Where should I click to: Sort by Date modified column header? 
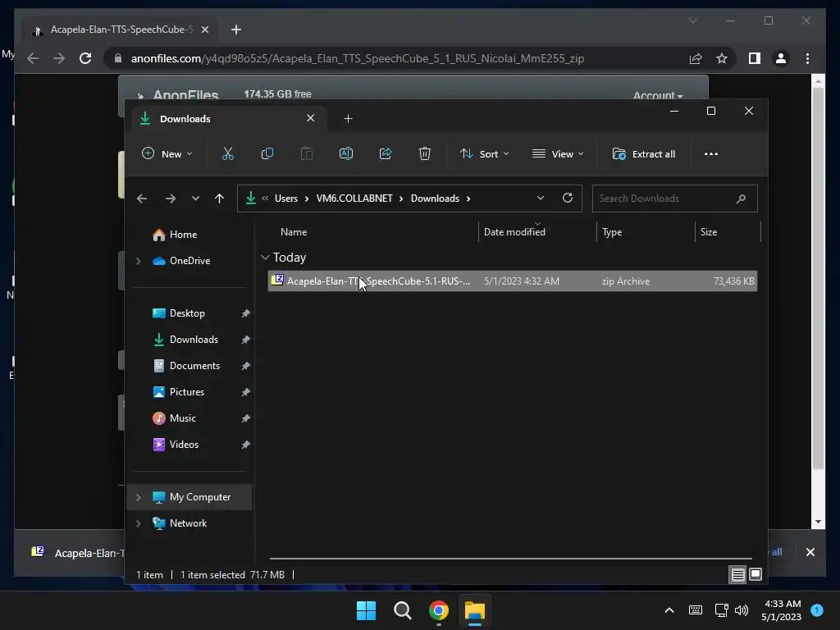537,232
